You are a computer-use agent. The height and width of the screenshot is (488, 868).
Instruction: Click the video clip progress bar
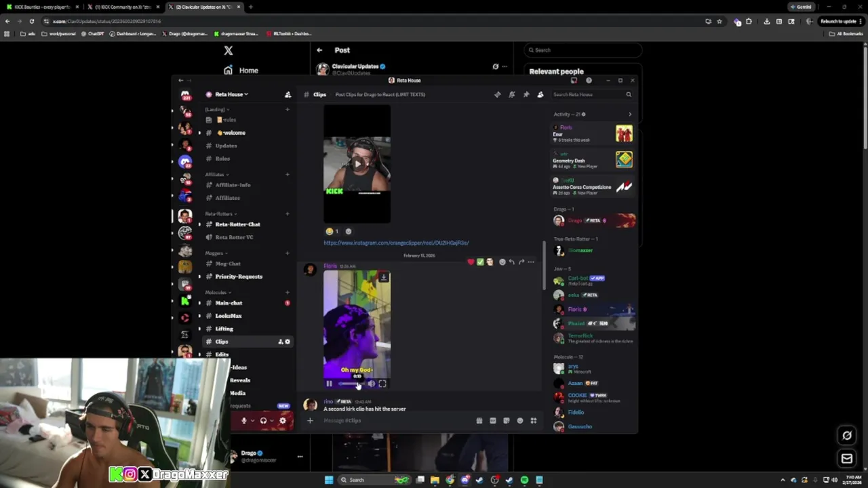pos(351,384)
